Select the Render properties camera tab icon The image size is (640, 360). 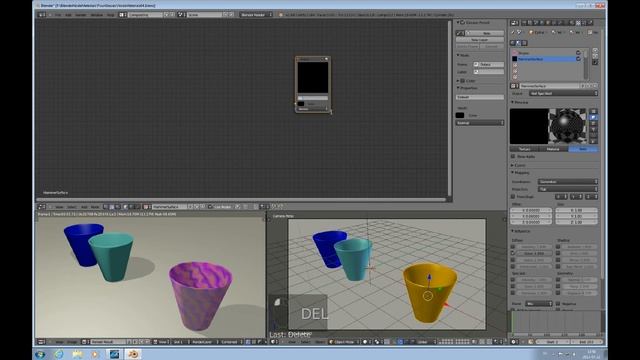[524, 23]
